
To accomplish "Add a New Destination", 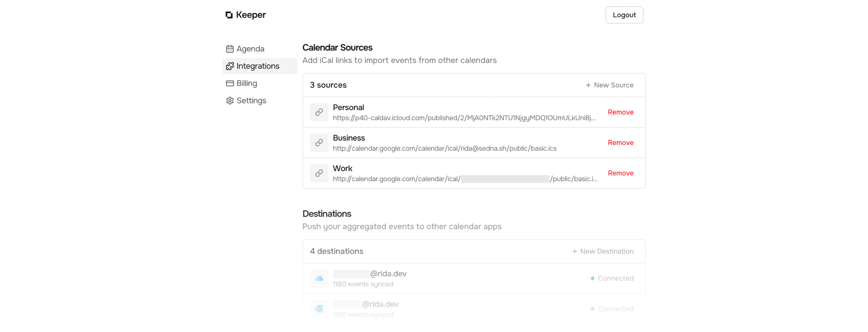I will [x=602, y=251].
